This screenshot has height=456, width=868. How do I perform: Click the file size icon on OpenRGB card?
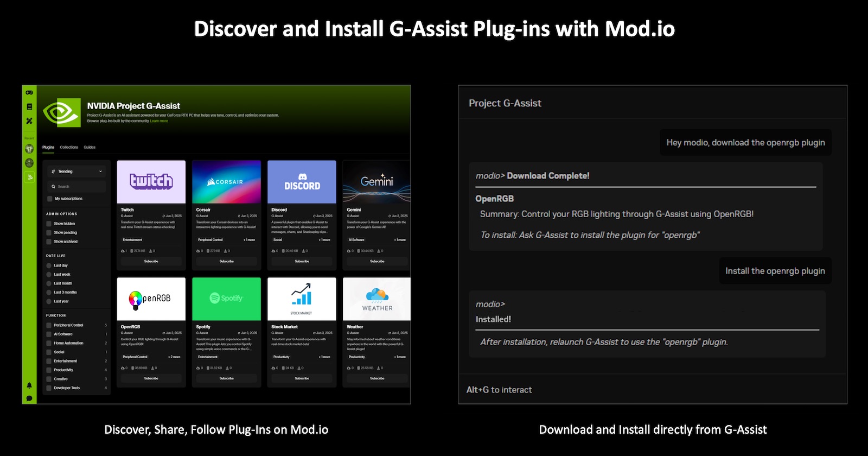pyautogui.click(x=132, y=368)
